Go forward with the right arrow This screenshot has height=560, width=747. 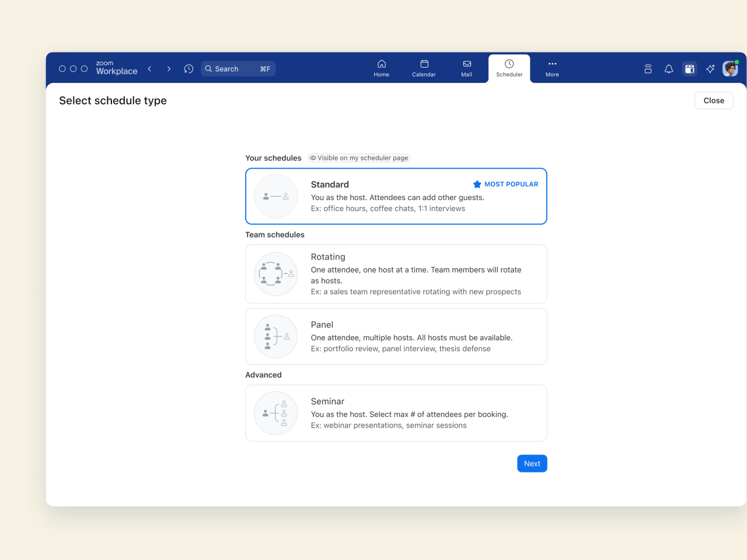169,69
